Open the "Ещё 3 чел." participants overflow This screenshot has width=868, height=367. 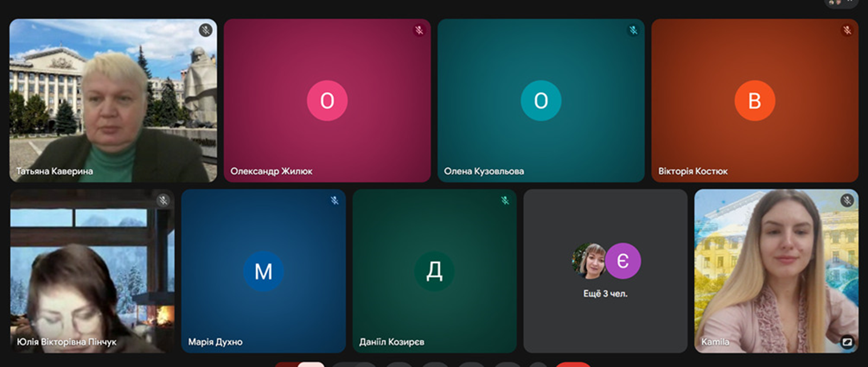605,294
